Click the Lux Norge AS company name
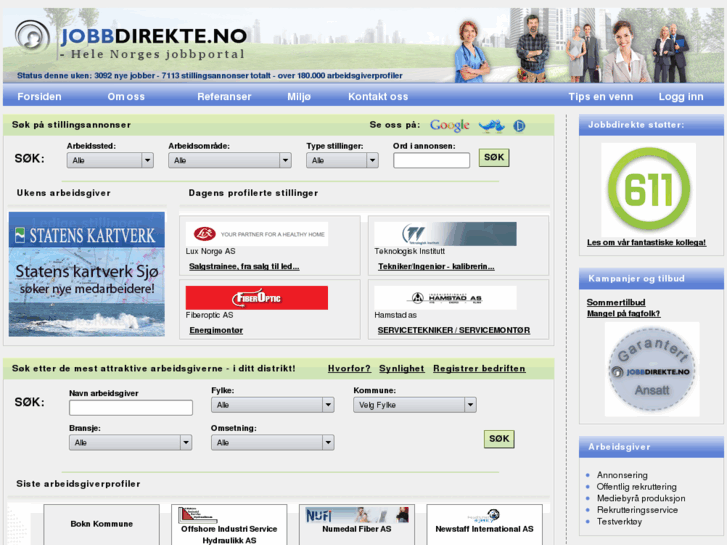This screenshot has height=545, width=727. [x=210, y=251]
